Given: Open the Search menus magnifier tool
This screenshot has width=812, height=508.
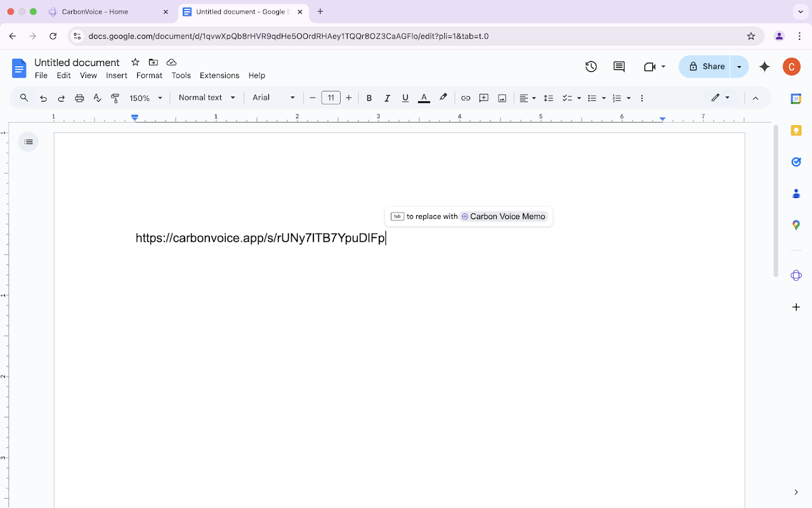Looking at the screenshot, I should 24,98.
